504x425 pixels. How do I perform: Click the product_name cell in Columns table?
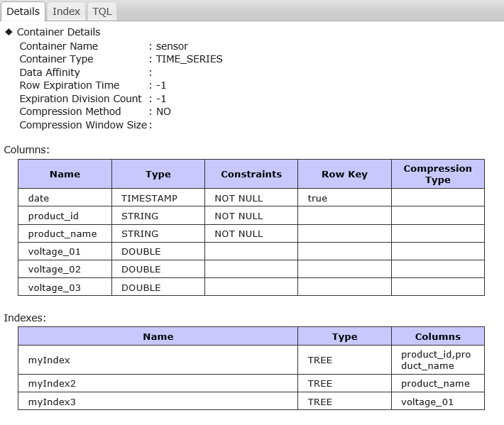62,233
